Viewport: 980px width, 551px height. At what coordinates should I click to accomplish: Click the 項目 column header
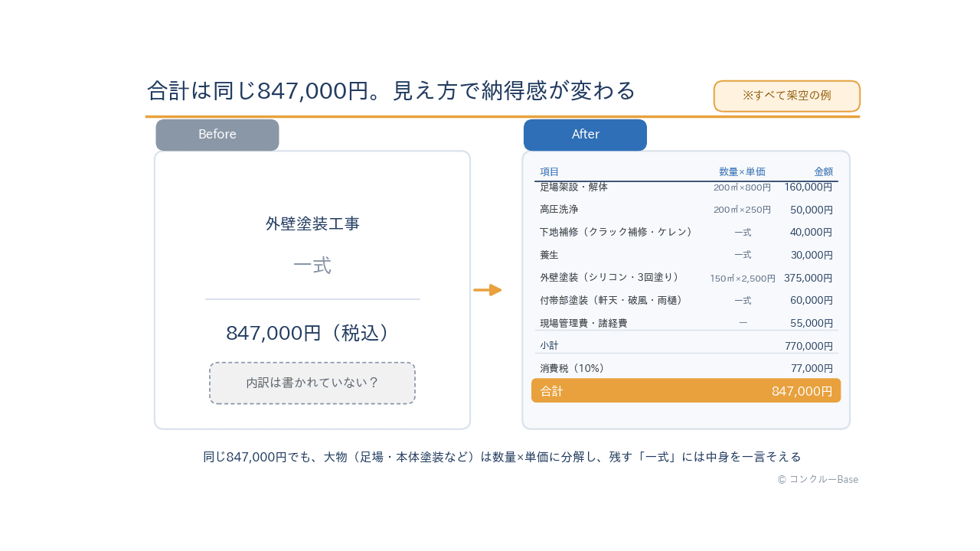coord(550,171)
